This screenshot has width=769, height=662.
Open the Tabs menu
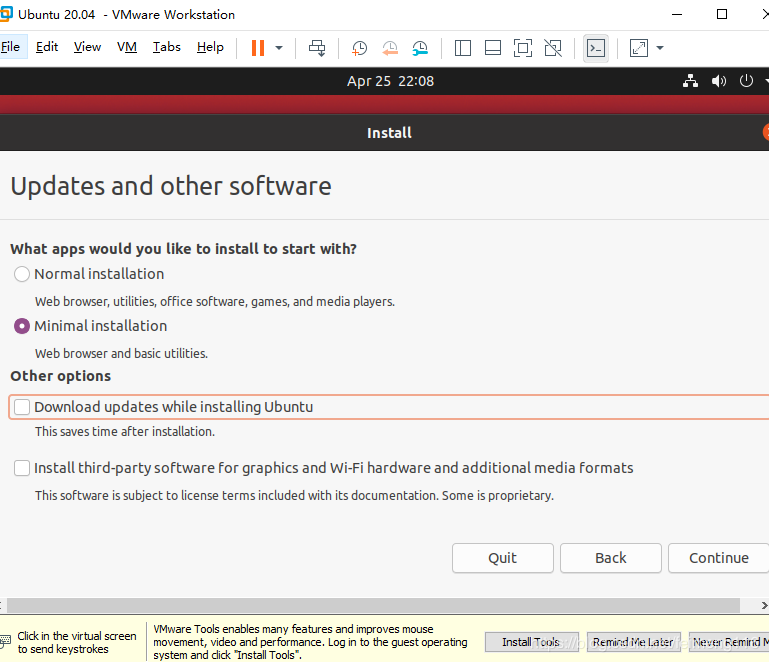pyautogui.click(x=167, y=47)
